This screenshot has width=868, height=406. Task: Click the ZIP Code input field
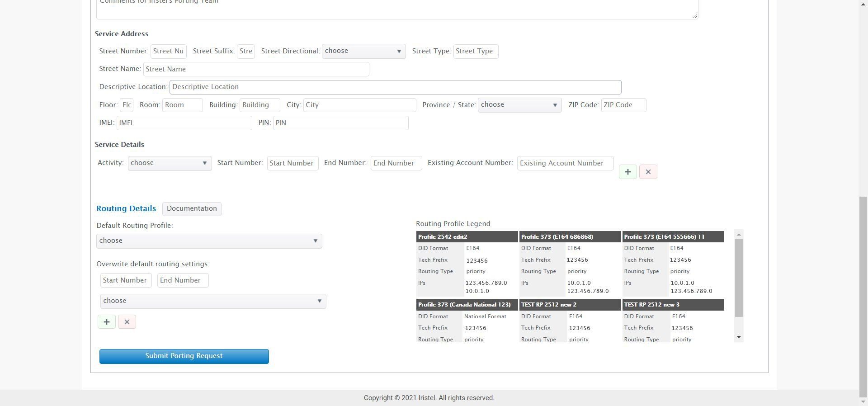(623, 105)
